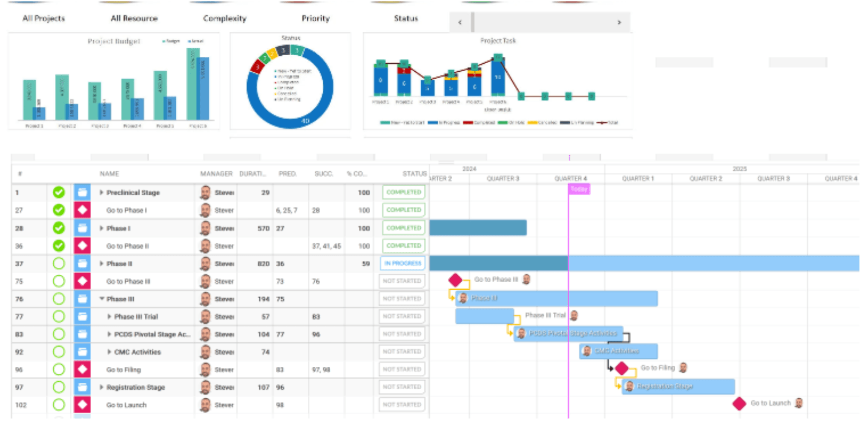
Task: Click IN PROGRESS status badge for Phase II
Action: [403, 263]
